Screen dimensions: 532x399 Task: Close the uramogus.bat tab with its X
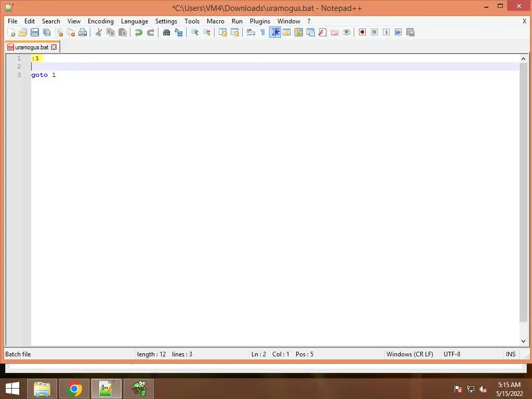coord(54,47)
